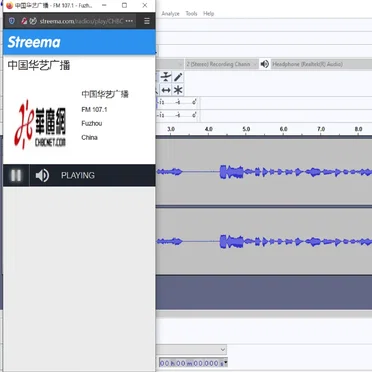The height and width of the screenshot is (372, 372).
Task: Click the 8.0 mark on the timeline ruler
Action: tap(358, 129)
